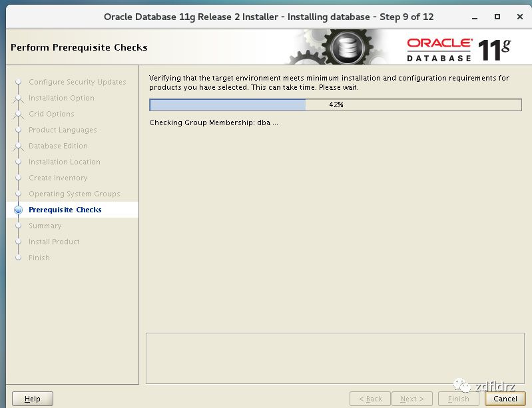Viewport: 532px width, 408px height.
Task: Click the Configure Security Updates step bullet
Action: [x=19, y=82]
